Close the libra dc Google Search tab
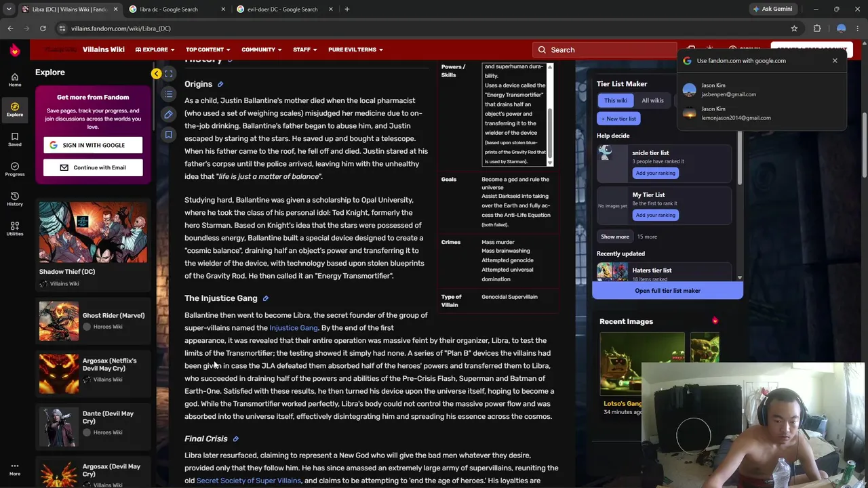The image size is (868, 488). pos(223,9)
